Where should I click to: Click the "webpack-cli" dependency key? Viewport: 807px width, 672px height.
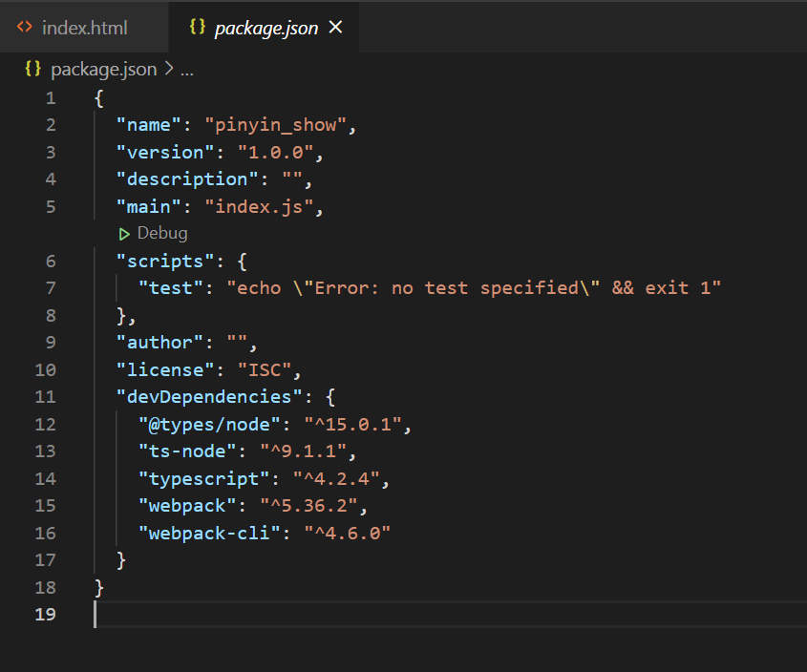tap(209, 533)
